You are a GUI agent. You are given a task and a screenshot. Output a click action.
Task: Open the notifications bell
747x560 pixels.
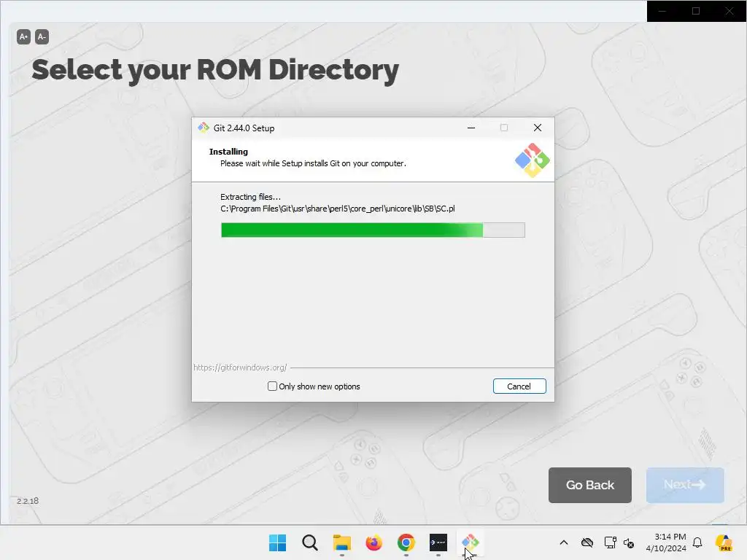[x=697, y=542]
